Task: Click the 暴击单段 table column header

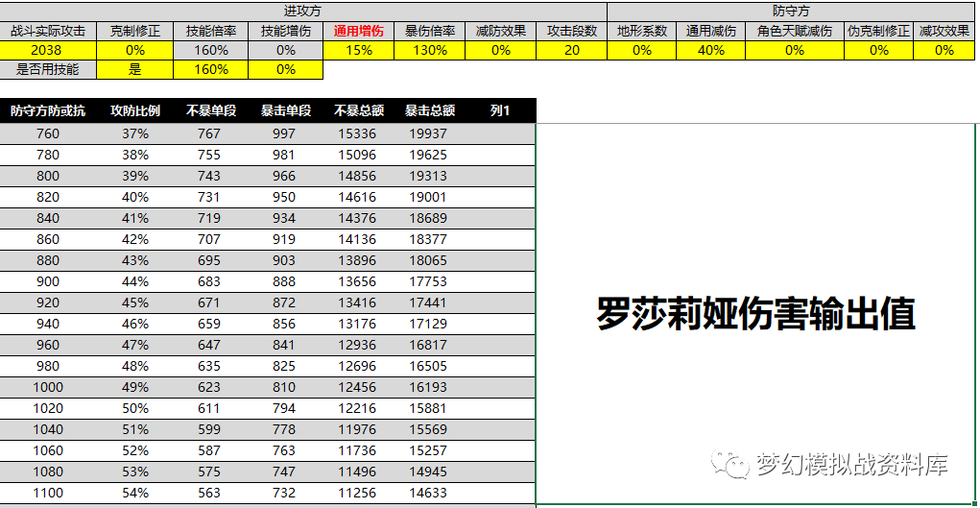Action: [x=286, y=110]
